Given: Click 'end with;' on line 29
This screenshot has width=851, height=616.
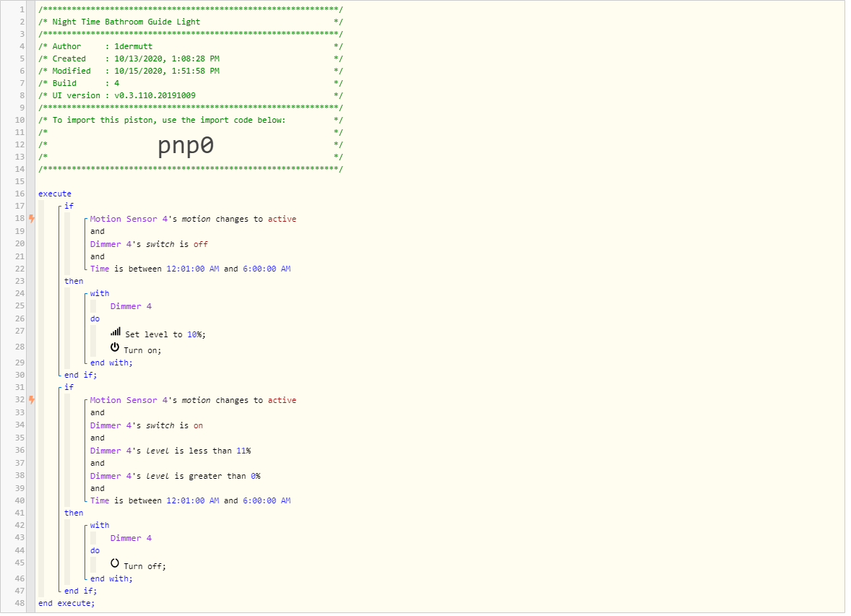Looking at the screenshot, I should (111, 363).
